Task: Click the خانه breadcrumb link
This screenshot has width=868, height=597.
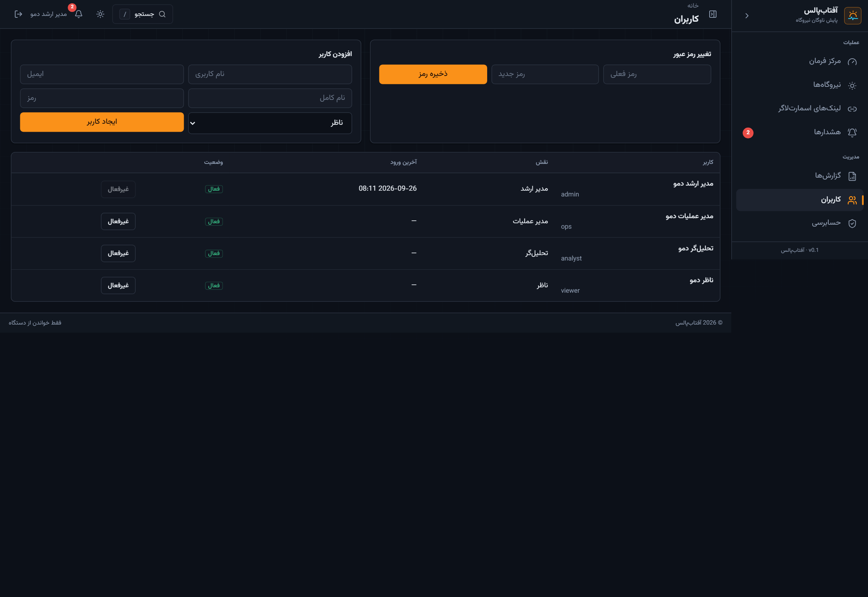Action: tap(693, 6)
